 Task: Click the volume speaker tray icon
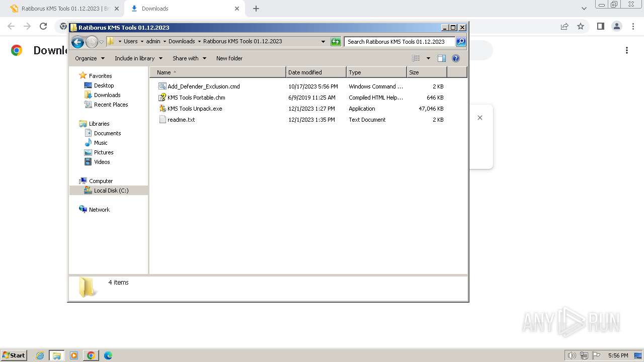572,355
